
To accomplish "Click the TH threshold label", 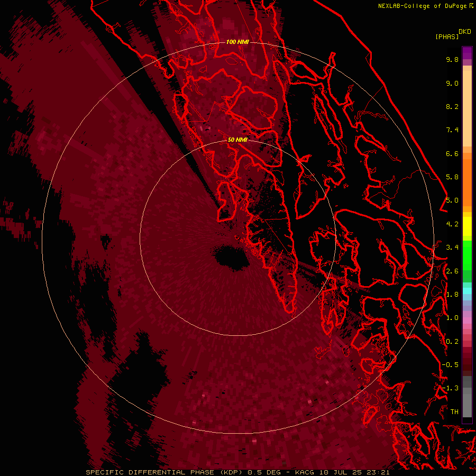I will pos(454,412).
